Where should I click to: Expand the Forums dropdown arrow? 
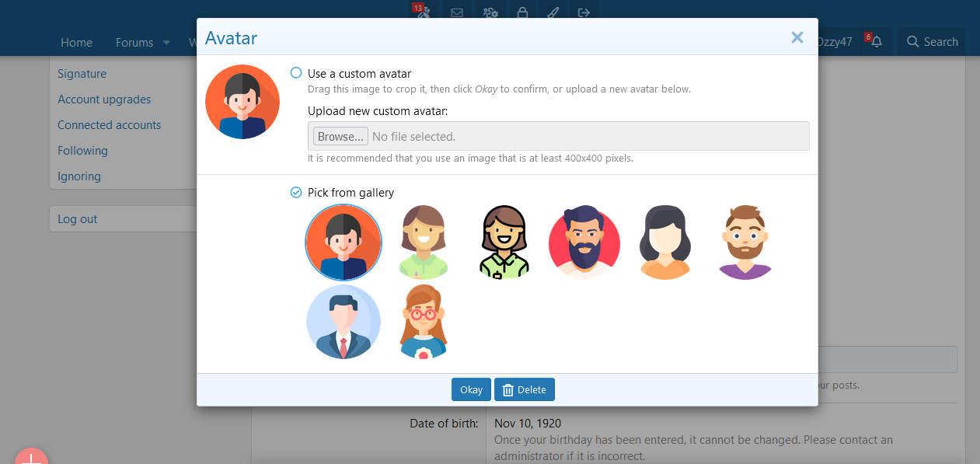click(166, 43)
